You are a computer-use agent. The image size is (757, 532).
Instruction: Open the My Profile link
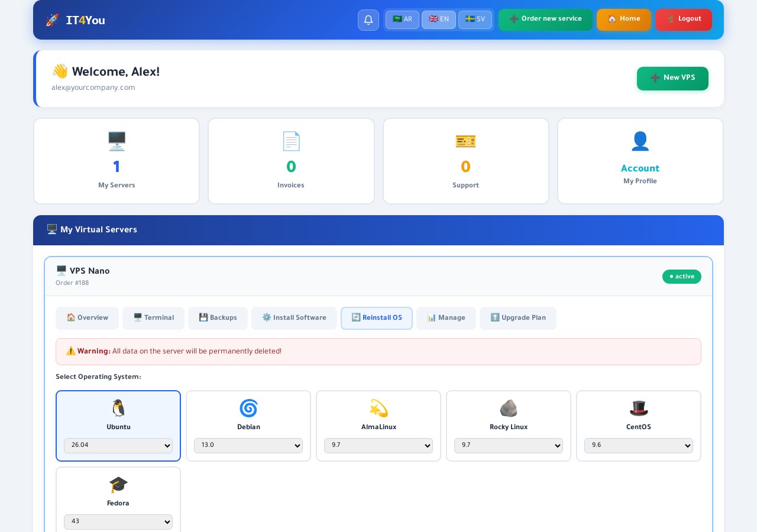point(640,181)
